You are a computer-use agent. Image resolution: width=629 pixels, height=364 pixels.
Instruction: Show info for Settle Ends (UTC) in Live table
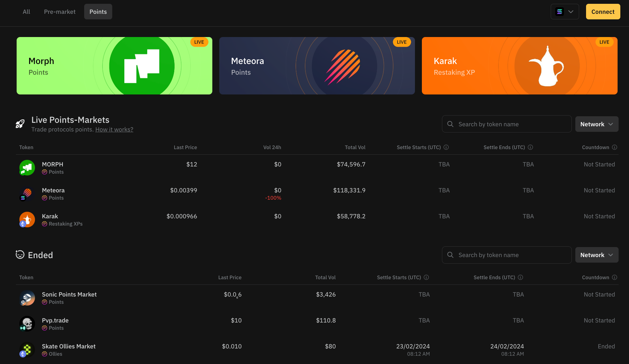click(x=530, y=147)
